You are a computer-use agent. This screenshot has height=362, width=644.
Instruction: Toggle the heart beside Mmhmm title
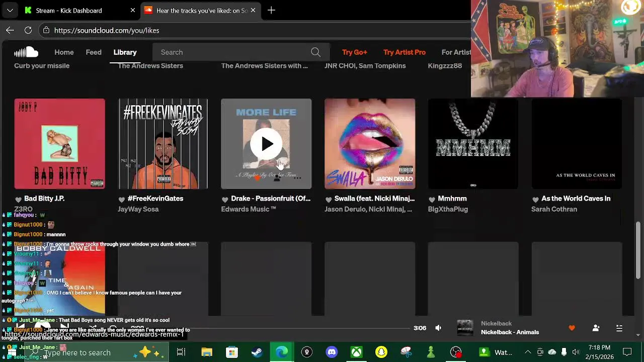coord(432,199)
